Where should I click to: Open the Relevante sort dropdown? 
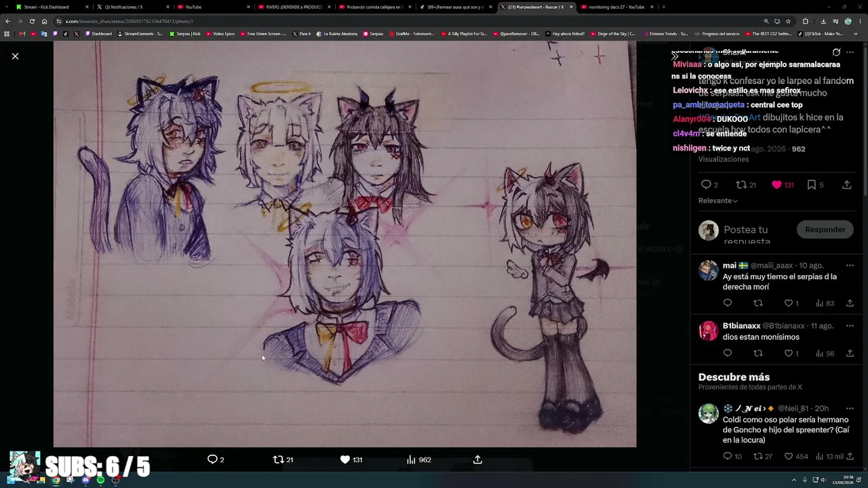point(718,201)
